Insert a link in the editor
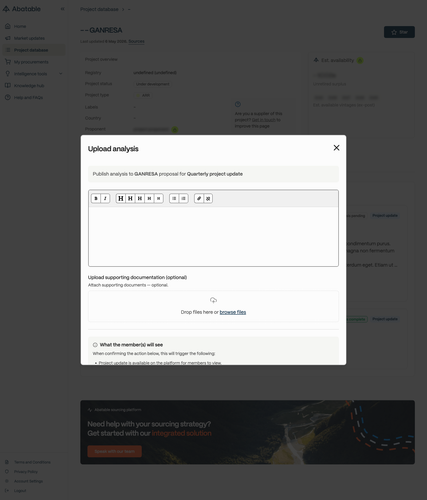The width and height of the screenshot is (427, 500). (x=199, y=199)
